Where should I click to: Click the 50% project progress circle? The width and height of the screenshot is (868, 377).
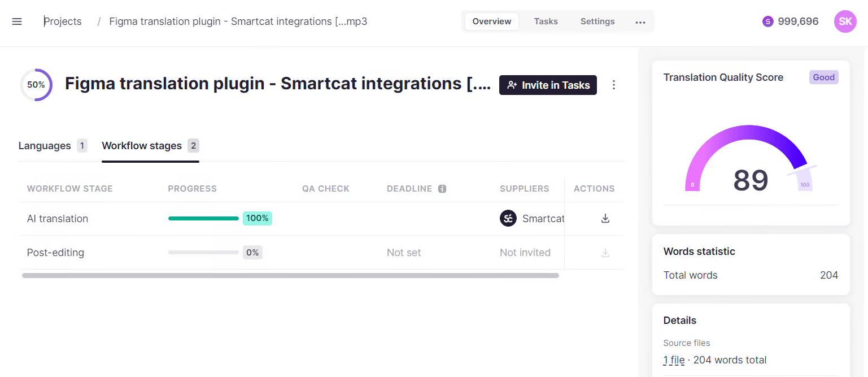pos(36,85)
